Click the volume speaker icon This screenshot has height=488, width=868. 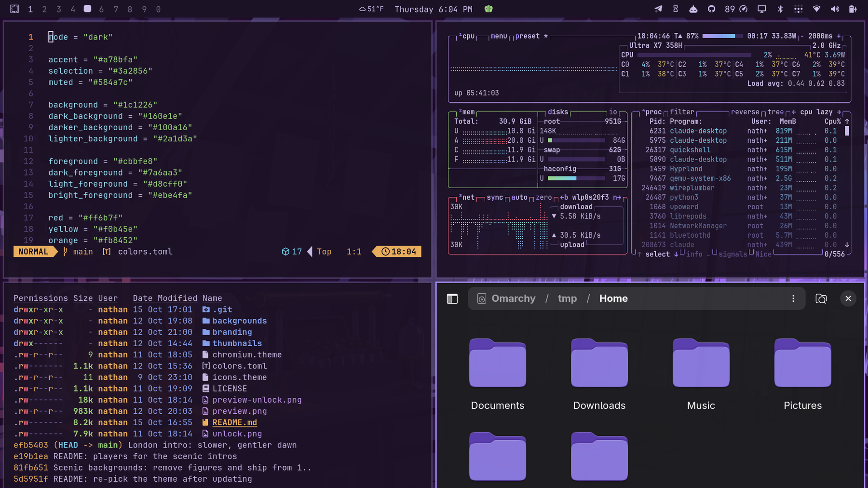(x=835, y=9)
